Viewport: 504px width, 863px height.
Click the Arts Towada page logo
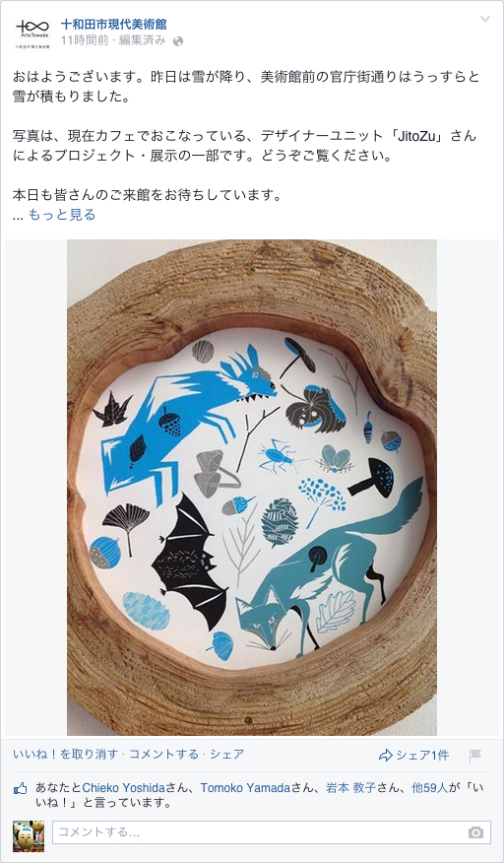point(33,34)
